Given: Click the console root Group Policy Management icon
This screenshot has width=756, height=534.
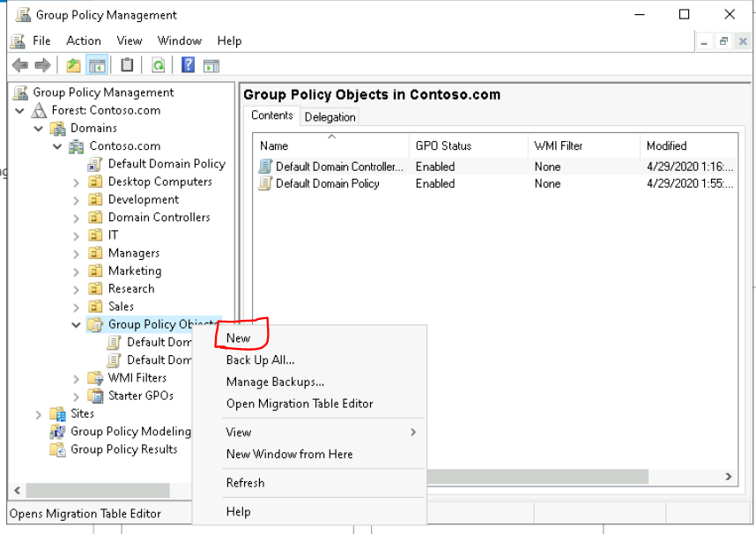Looking at the screenshot, I should point(20,93).
